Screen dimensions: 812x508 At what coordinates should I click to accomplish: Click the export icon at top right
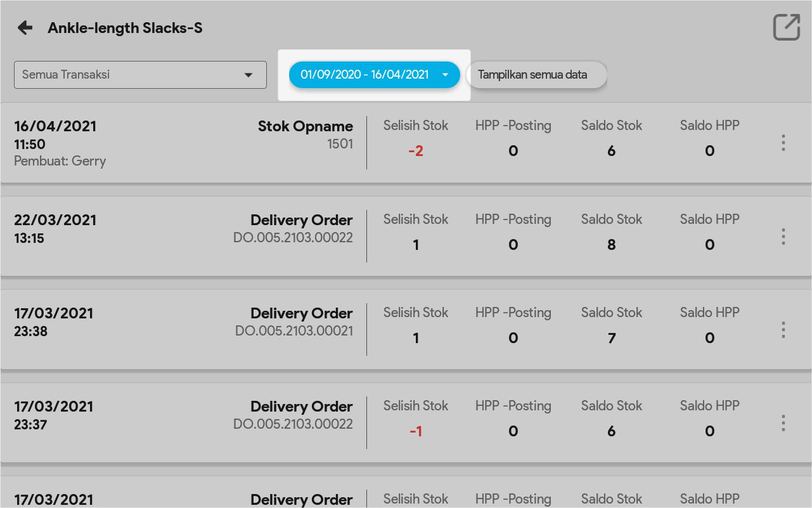point(786,27)
